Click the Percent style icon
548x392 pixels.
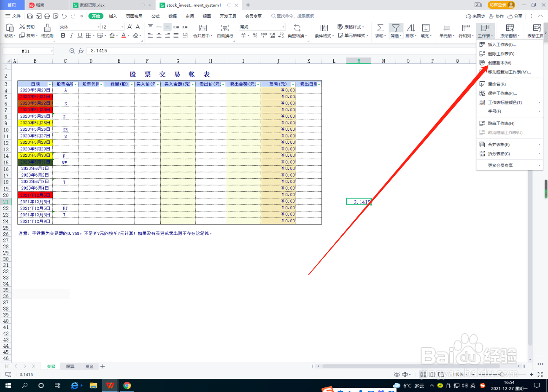point(255,35)
